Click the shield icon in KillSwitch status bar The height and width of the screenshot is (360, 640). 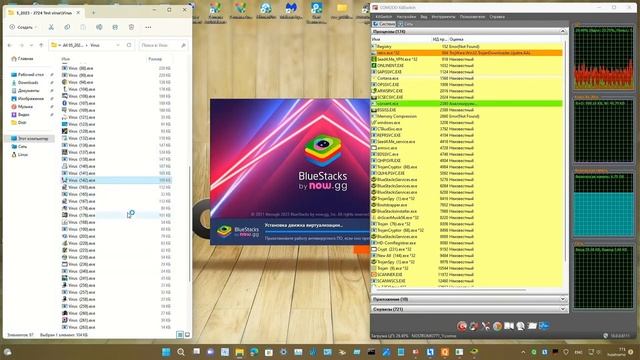605,336
